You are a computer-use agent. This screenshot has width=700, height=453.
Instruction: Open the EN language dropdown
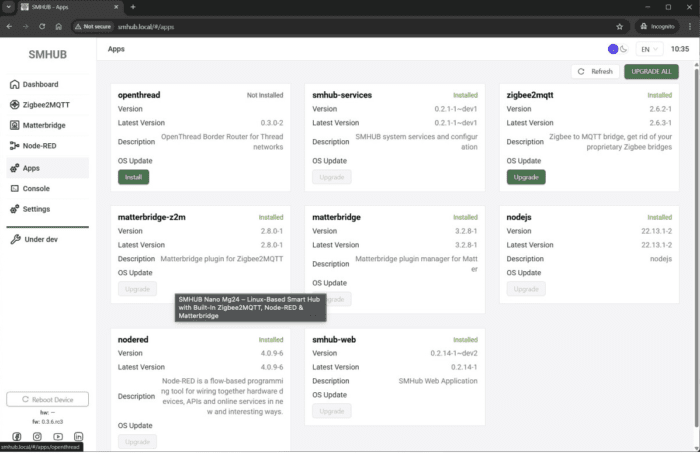pos(650,48)
